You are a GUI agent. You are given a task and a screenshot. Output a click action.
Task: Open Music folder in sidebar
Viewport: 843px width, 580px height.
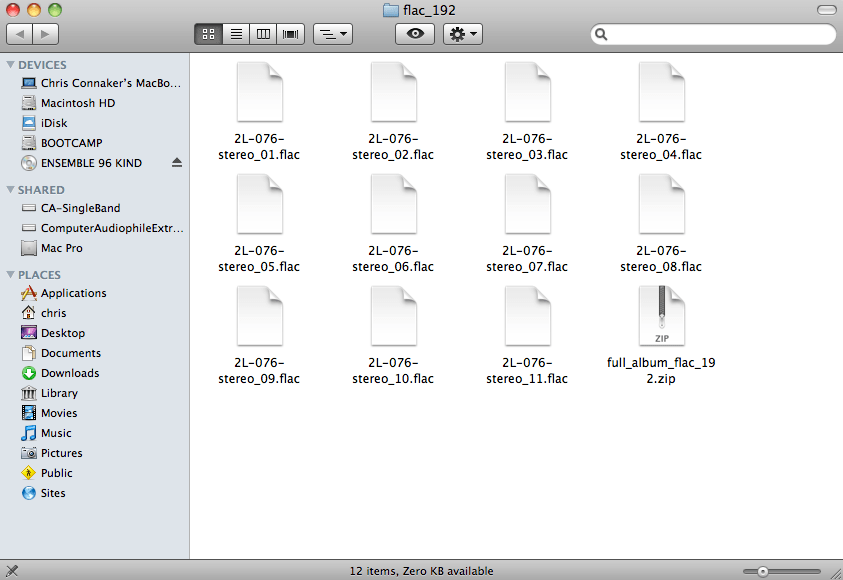point(46,433)
